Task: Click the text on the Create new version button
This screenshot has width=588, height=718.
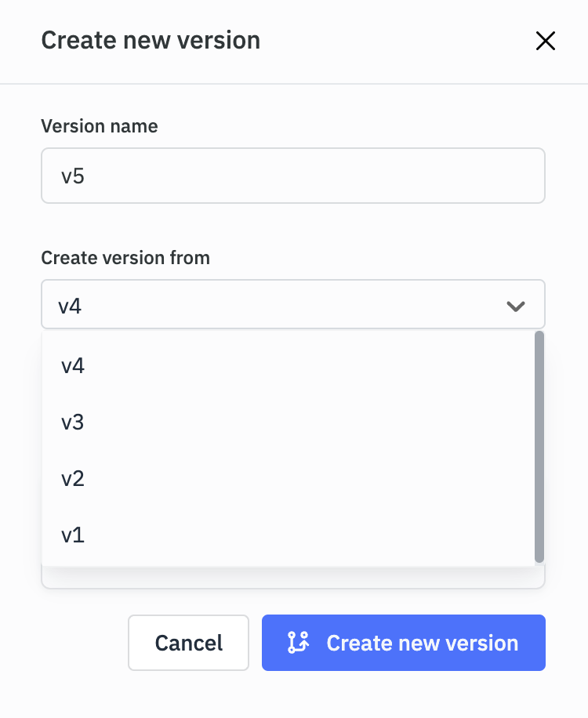Action: (x=422, y=643)
